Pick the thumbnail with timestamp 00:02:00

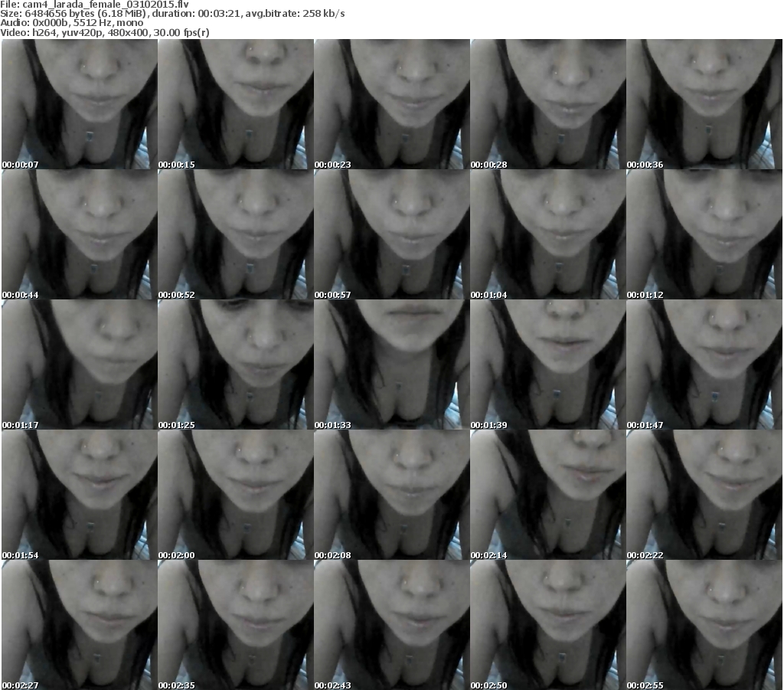tap(236, 495)
